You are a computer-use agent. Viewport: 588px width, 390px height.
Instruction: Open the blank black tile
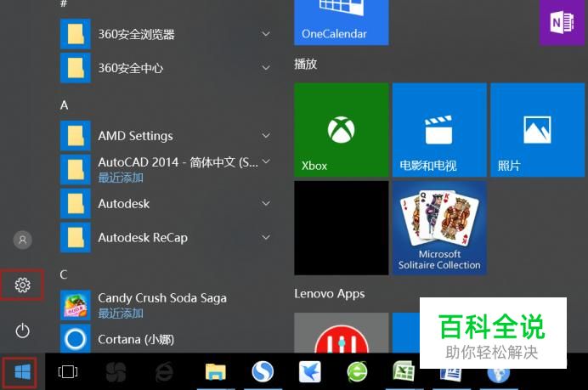pos(342,228)
